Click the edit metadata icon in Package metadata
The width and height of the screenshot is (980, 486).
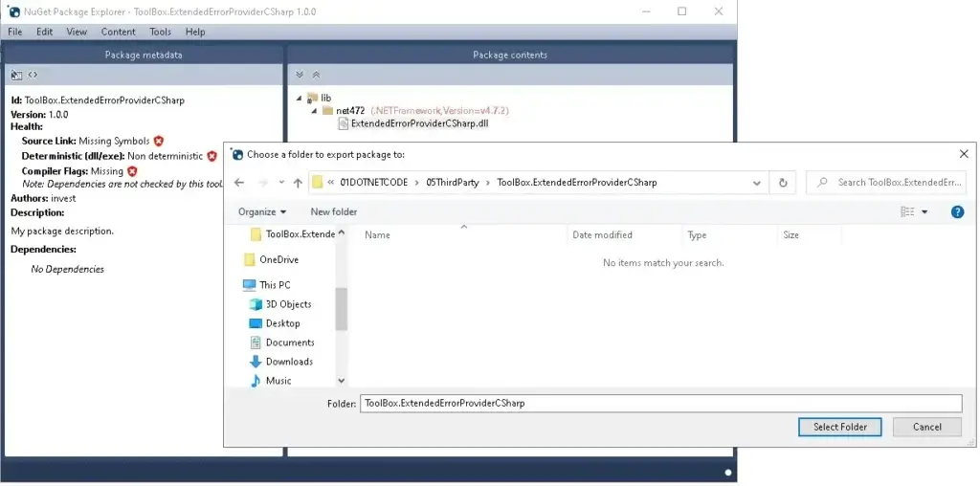pyautogui.click(x=16, y=75)
